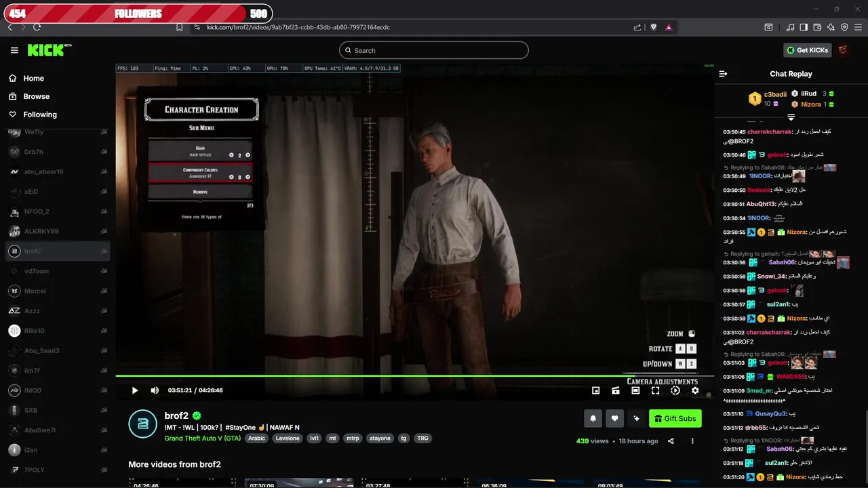Screen dimensions: 868x488
Task: Open the Brave Wallet icon
Action: [x=817, y=27]
